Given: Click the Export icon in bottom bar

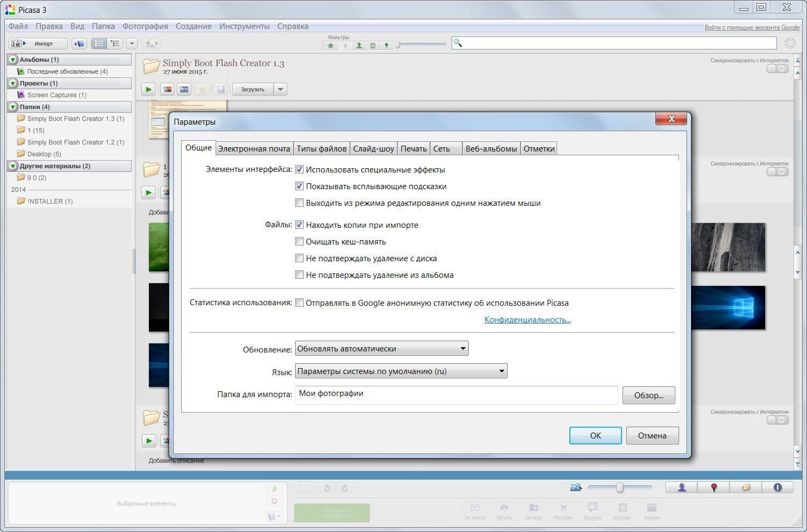Looking at the screenshot, I should 533,511.
